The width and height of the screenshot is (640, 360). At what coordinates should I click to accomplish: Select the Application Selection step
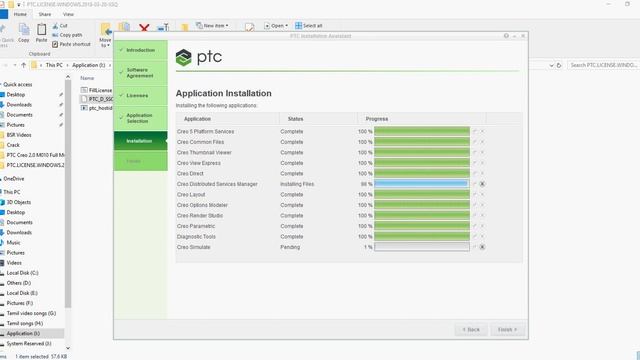pyautogui.click(x=140, y=118)
